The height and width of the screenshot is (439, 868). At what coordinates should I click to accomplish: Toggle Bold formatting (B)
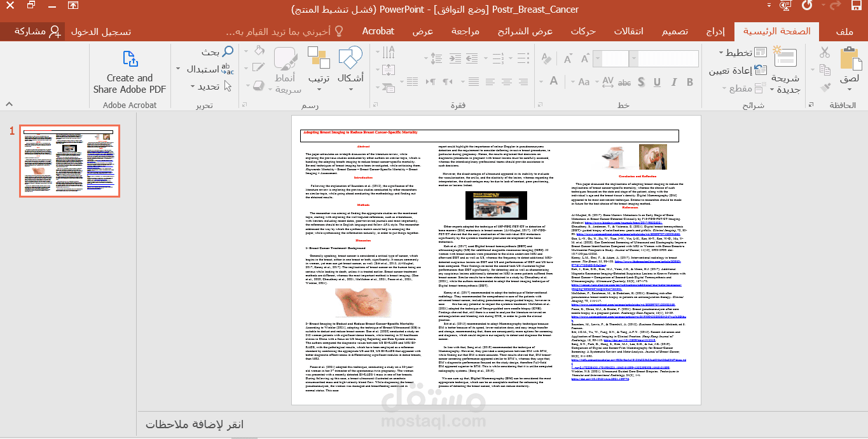pos(690,82)
